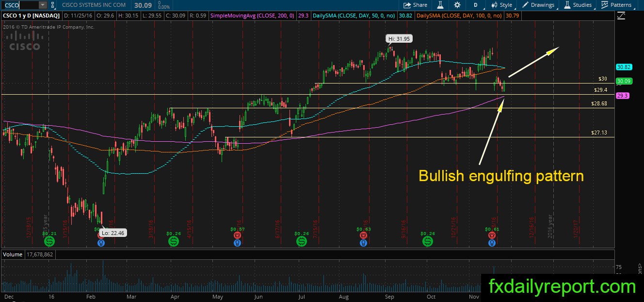644x302 pixels.
Task: Open chart settings gear icon
Action: coord(457,5)
